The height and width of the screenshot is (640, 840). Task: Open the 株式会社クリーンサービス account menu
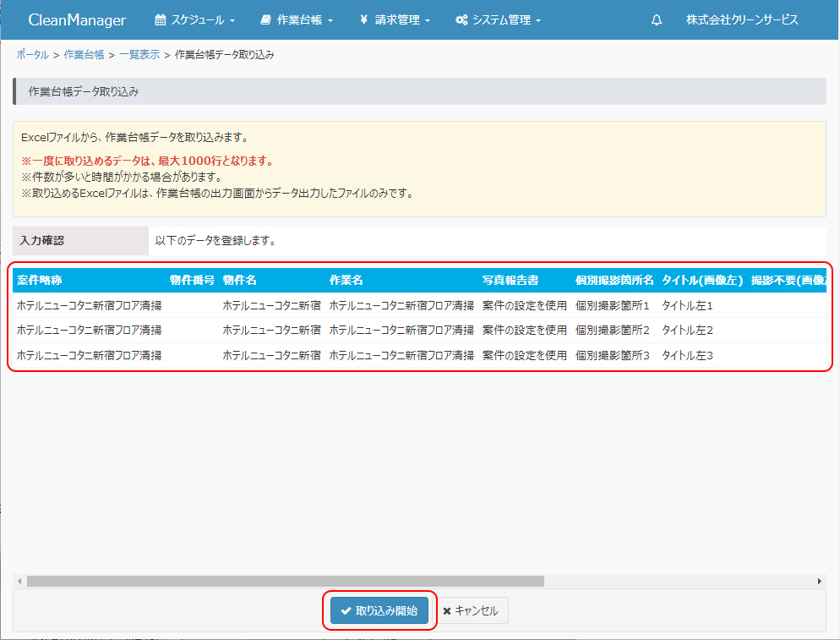tap(742, 20)
